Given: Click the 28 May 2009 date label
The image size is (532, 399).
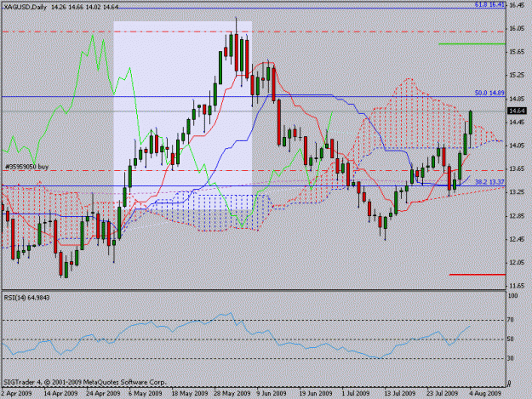Looking at the screenshot, I should [232, 393].
